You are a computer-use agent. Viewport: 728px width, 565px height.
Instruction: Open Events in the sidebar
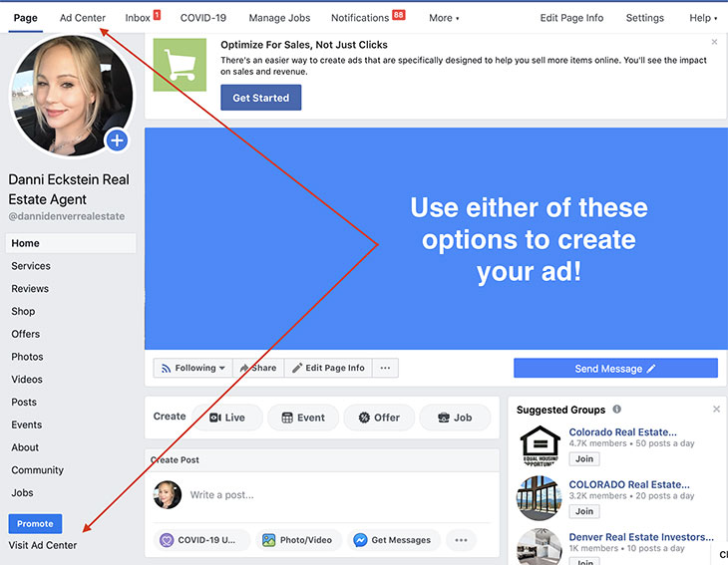pyautogui.click(x=27, y=424)
